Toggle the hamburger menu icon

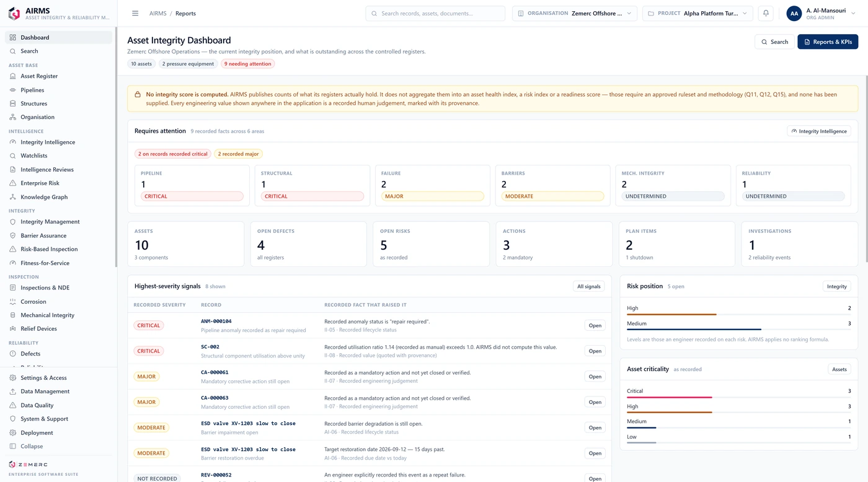tap(135, 13)
